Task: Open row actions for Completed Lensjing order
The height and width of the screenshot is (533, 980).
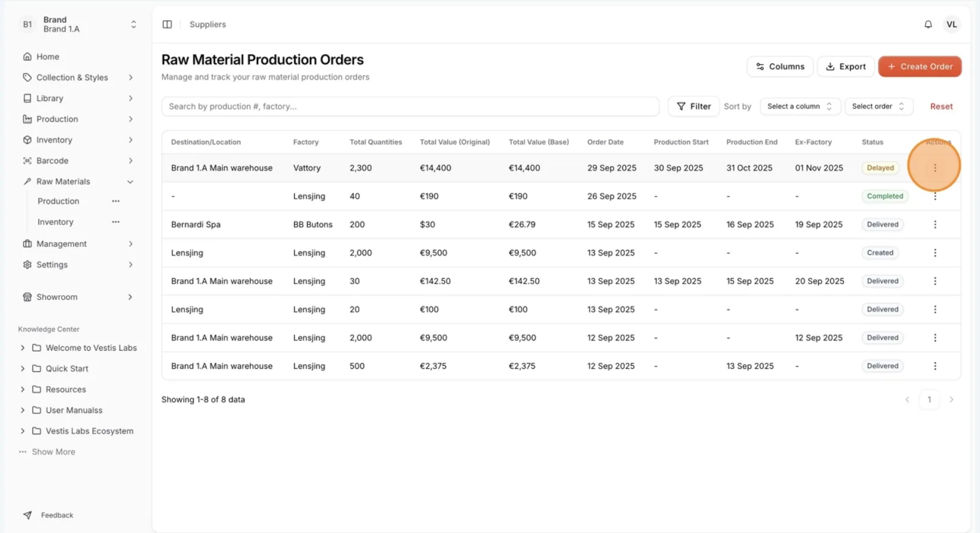Action: click(x=935, y=196)
